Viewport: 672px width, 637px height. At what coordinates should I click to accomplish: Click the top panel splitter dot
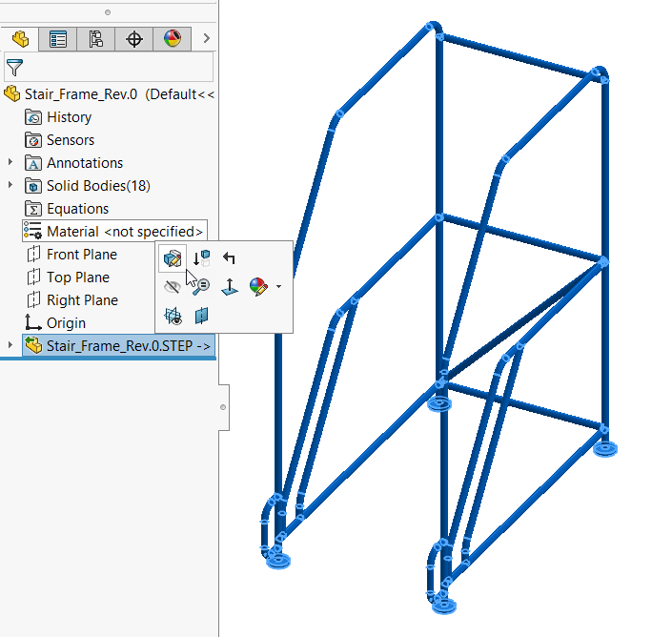[x=108, y=12]
